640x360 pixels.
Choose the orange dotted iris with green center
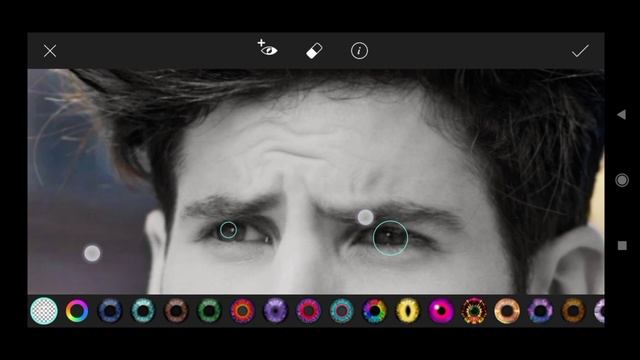[474, 311]
